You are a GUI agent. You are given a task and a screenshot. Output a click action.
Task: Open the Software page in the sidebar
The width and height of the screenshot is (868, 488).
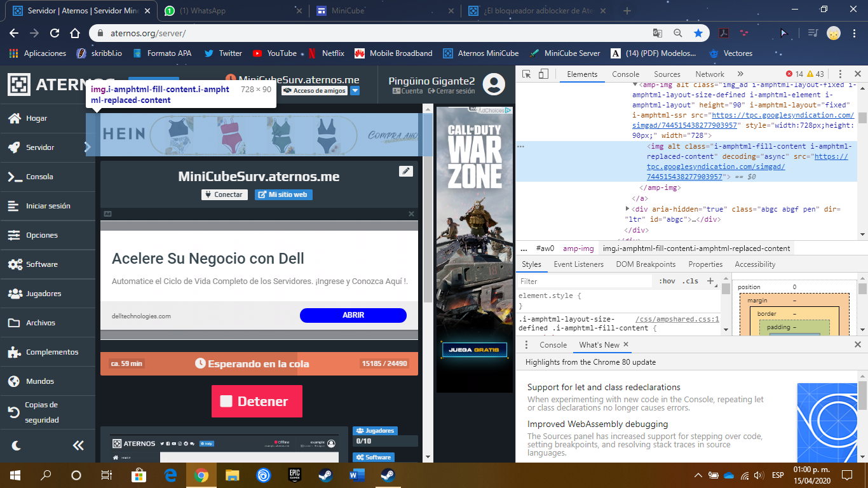tap(48, 264)
